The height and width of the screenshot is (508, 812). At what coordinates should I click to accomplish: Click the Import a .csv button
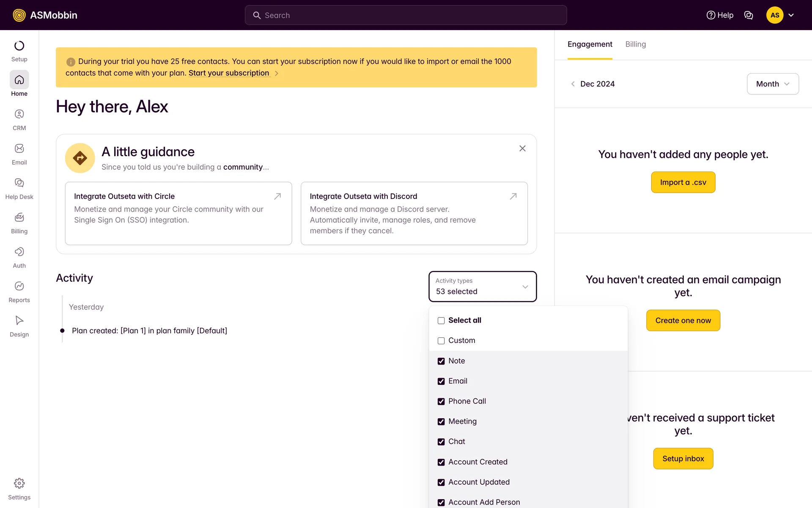[x=683, y=182]
